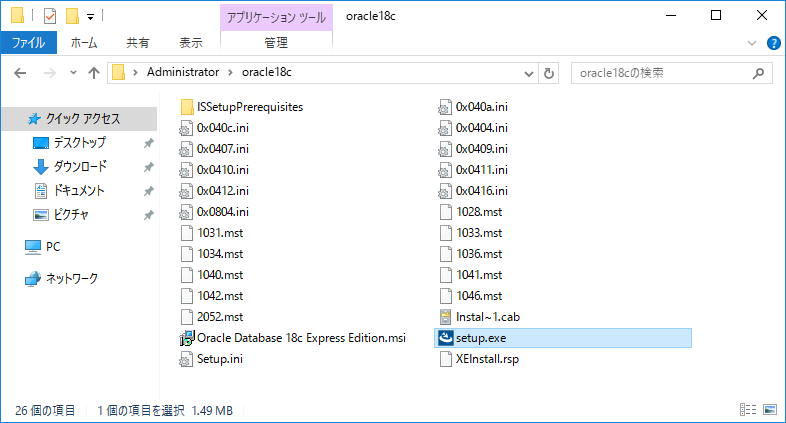The image size is (786, 423).
Task: Select the 1040.mst file icon
Action: pyautogui.click(x=186, y=275)
